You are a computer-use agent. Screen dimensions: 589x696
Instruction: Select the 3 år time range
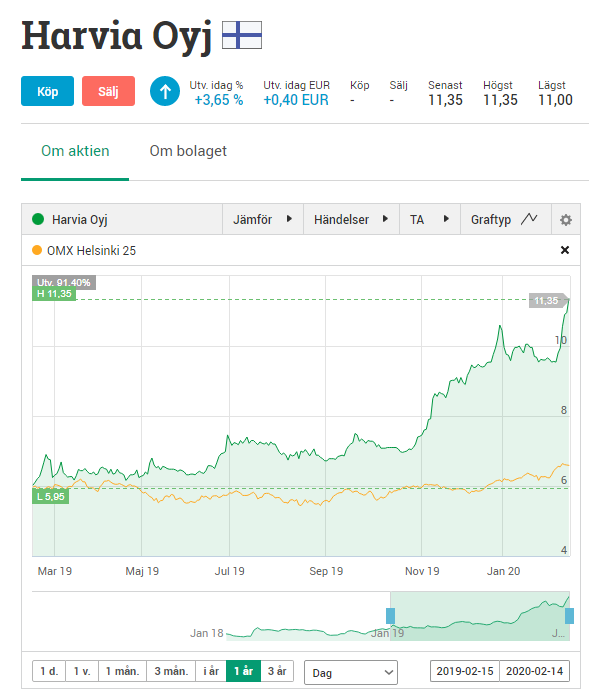point(277,671)
